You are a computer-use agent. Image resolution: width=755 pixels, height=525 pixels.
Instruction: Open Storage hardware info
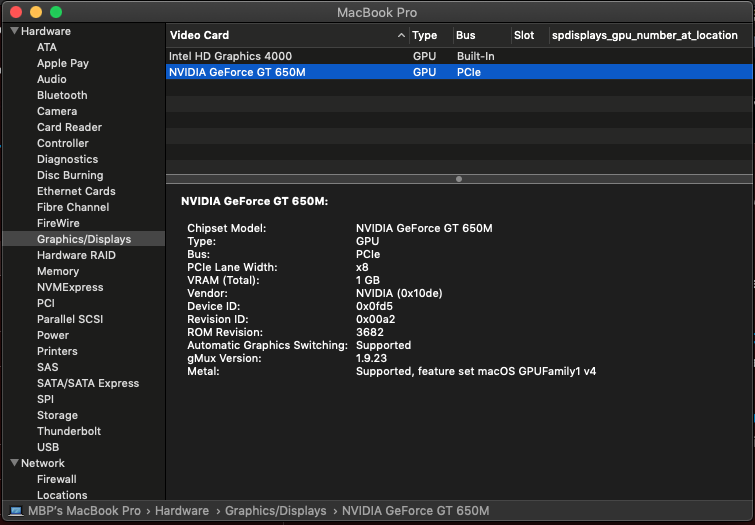pyautogui.click(x=57, y=415)
